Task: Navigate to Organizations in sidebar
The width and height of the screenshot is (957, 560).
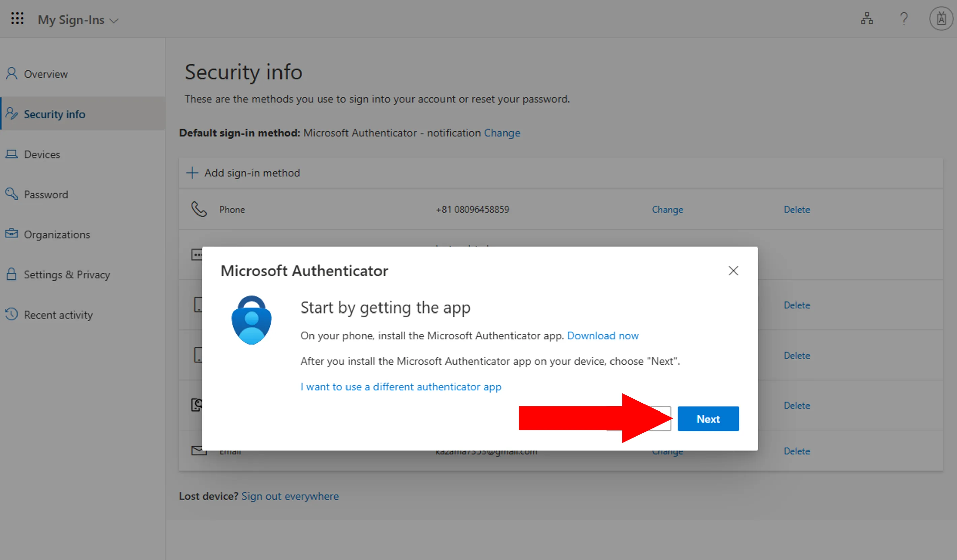Action: pos(57,235)
